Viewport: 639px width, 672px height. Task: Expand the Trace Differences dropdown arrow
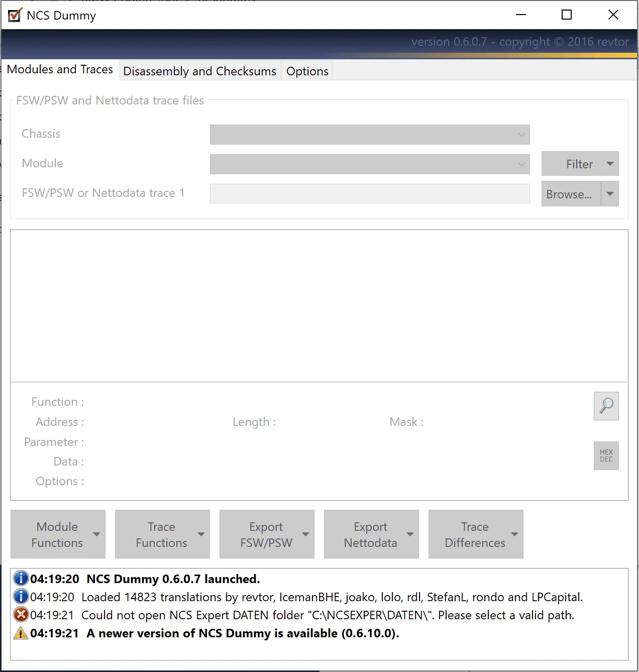[x=514, y=534]
